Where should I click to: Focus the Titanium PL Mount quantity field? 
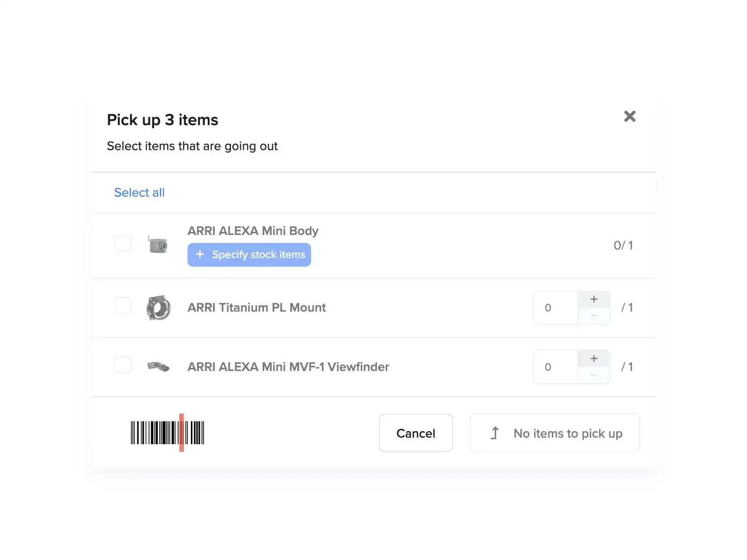555,308
